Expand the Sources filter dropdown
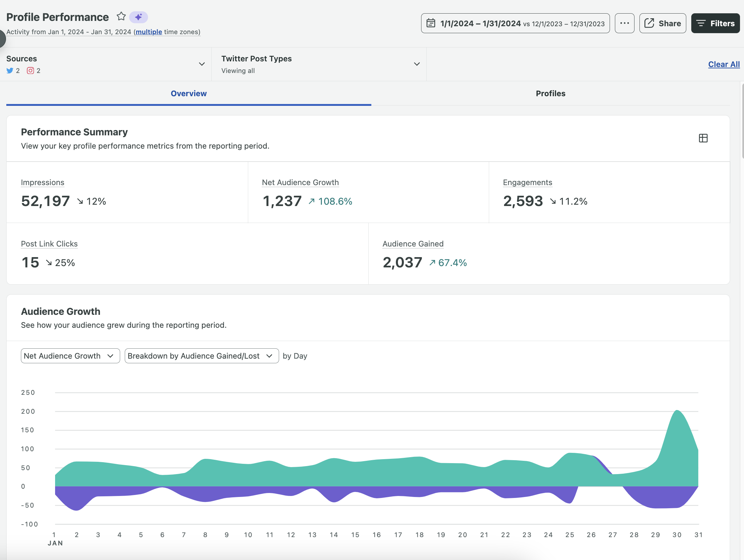Screen dimensions: 744x560 pos(201,64)
